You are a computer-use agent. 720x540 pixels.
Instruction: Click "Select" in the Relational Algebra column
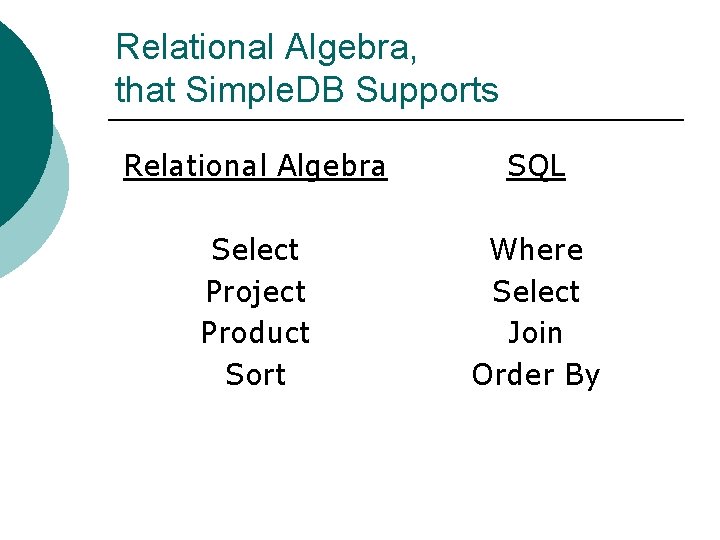click(x=255, y=249)
